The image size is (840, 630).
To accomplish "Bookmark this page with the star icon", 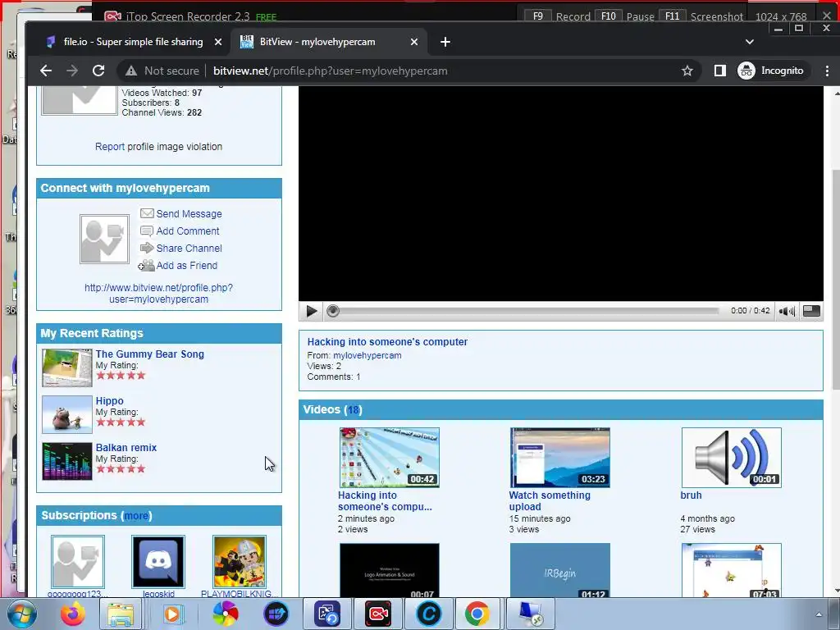I will coord(687,71).
